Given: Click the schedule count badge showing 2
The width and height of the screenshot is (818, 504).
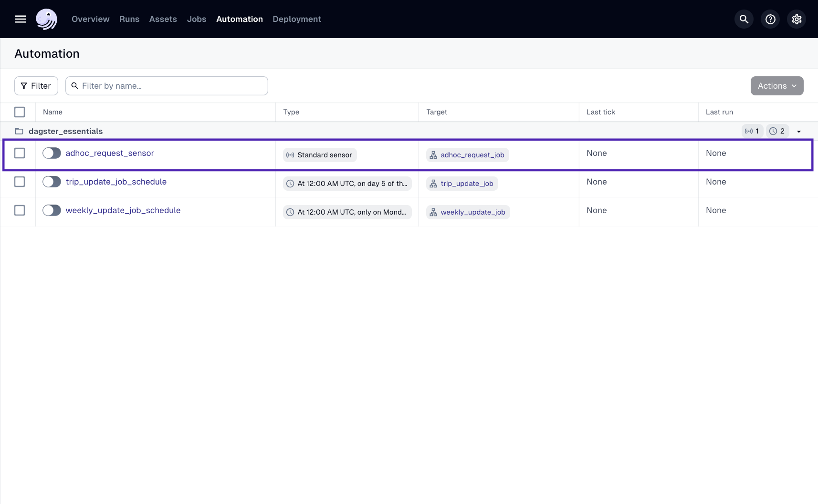Looking at the screenshot, I should [x=778, y=131].
